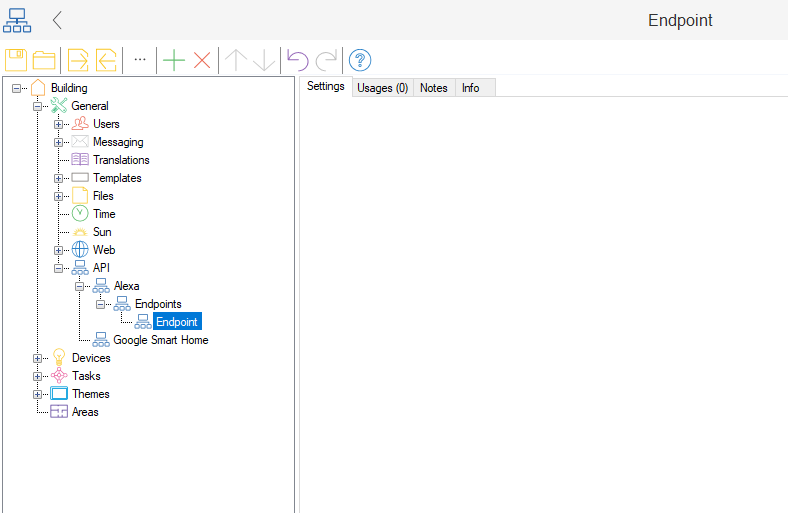Image resolution: width=788 pixels, height=513 pixels.
Task: Open help with the question mark icon
Action: pyautogui.click(x=359, y=60)
